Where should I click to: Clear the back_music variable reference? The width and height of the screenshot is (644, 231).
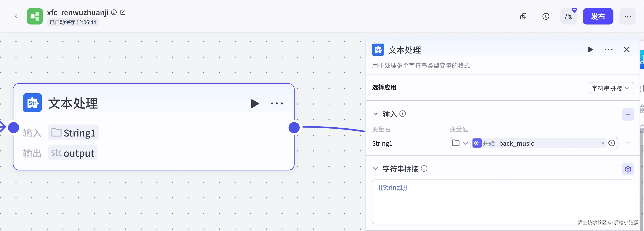tap(602, 143)
